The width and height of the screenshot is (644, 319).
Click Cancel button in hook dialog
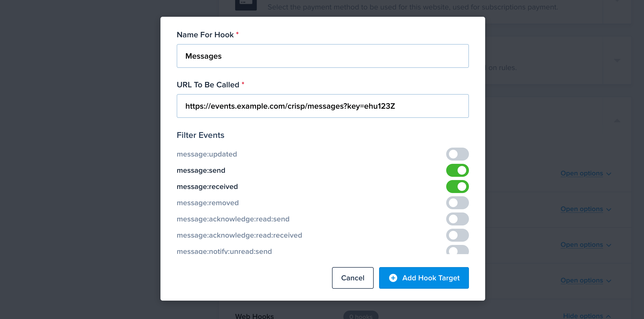pos(353,278)
